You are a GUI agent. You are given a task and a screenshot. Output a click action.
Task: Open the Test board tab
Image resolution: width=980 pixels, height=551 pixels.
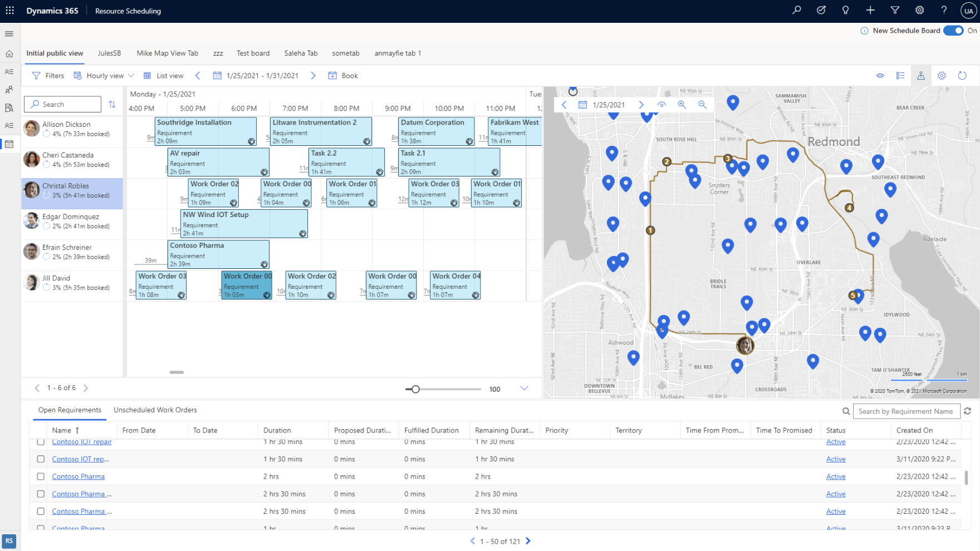coord(253,53)
